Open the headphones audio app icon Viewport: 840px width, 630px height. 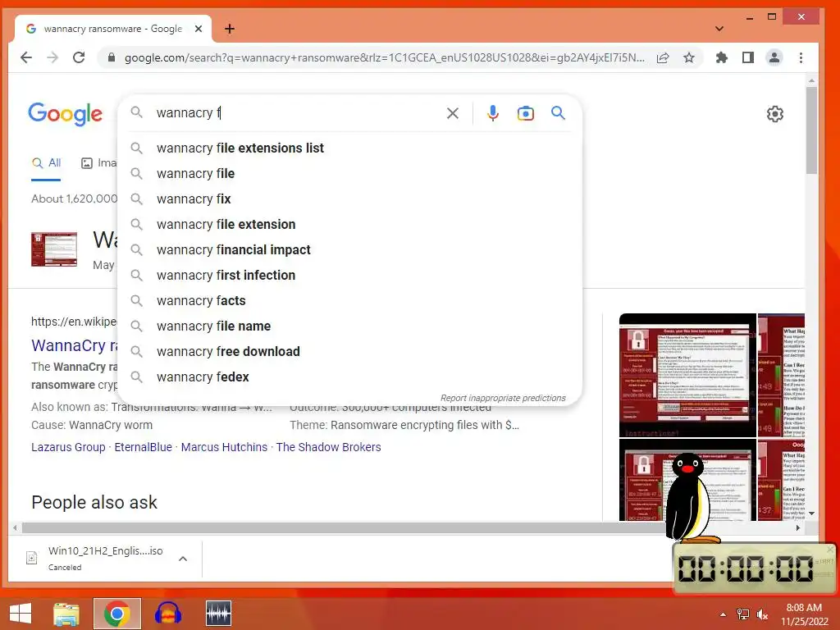pos(167,614)
